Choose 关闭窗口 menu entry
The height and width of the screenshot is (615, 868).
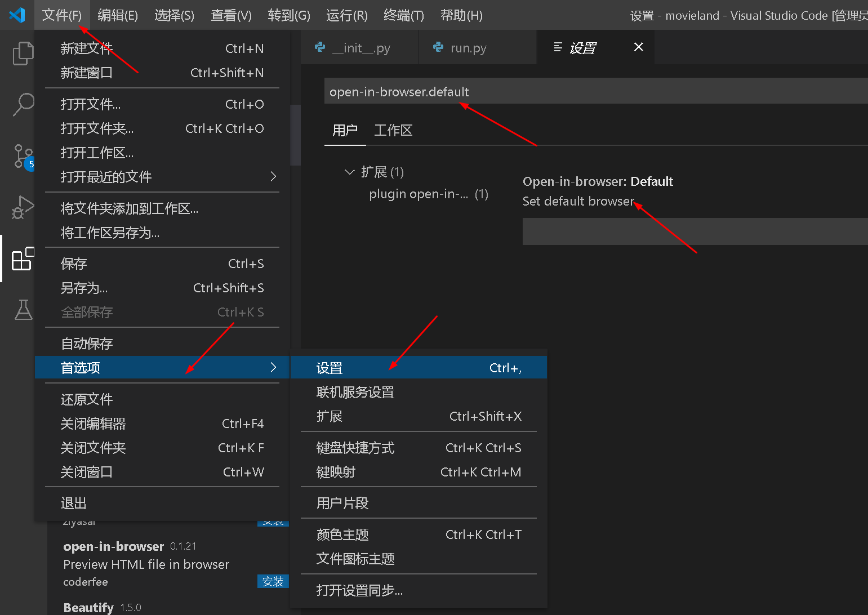click(162, 472)
